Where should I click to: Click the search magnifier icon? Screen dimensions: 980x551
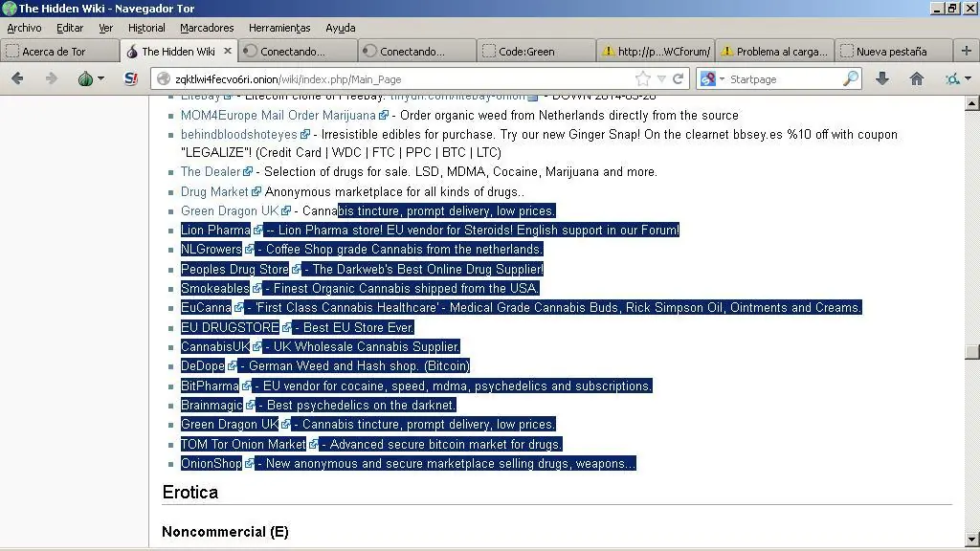click(x=851, y=78)
